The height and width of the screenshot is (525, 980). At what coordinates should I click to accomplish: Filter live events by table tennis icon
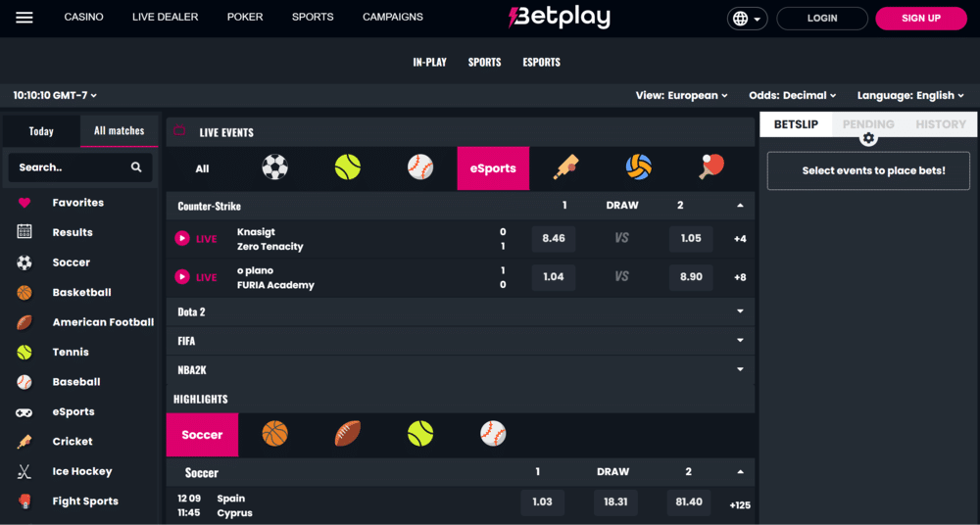711,167
